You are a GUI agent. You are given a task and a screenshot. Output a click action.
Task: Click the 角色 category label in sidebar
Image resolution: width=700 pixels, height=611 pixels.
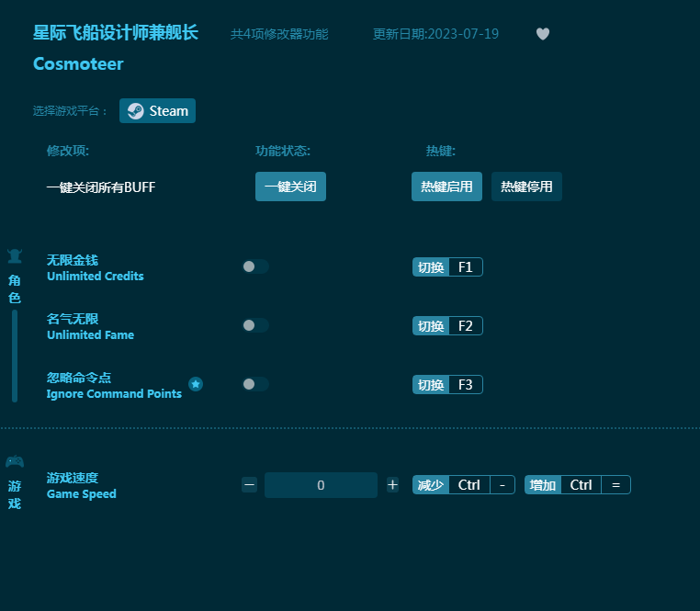[15, 289]
